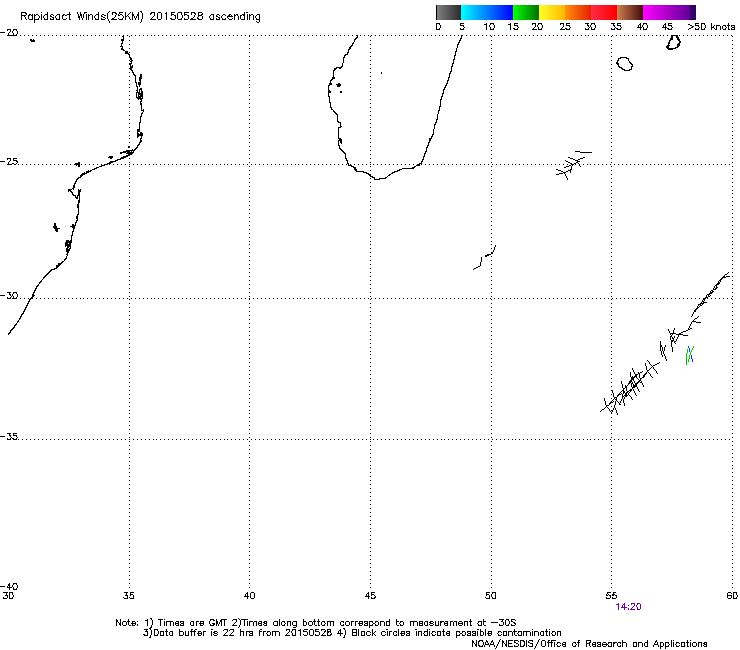This screenshot has height=650, width=740.
Task: Click the Mauritius island outline at top right
Action: click(673, 42)
